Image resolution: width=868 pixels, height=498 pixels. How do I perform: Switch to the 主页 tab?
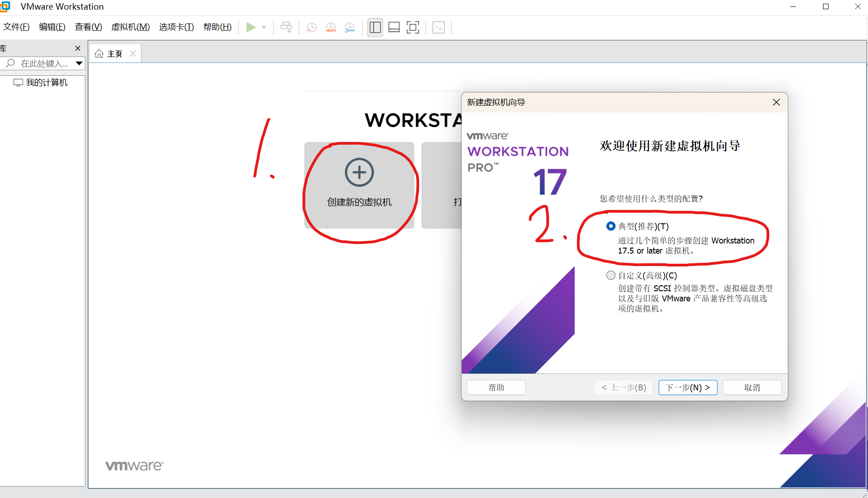(x=115, y=54)
